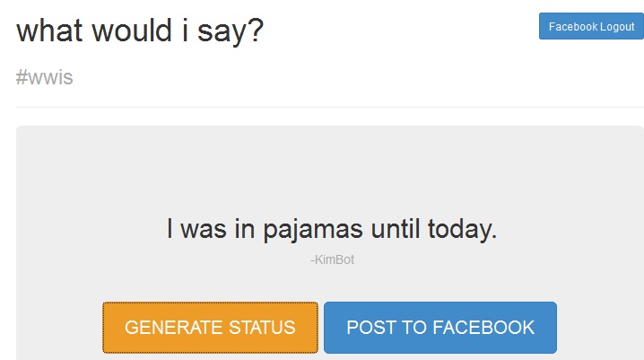Log out of Facebook via top-right button
The image size is (644, 360).
(x=591, y=27)
